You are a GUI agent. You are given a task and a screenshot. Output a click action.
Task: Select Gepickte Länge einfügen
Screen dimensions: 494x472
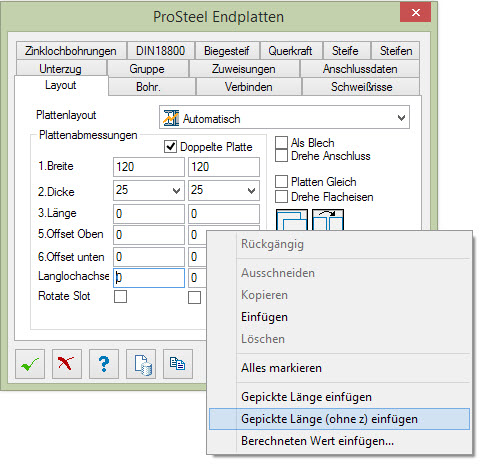(x=339, y=397)
